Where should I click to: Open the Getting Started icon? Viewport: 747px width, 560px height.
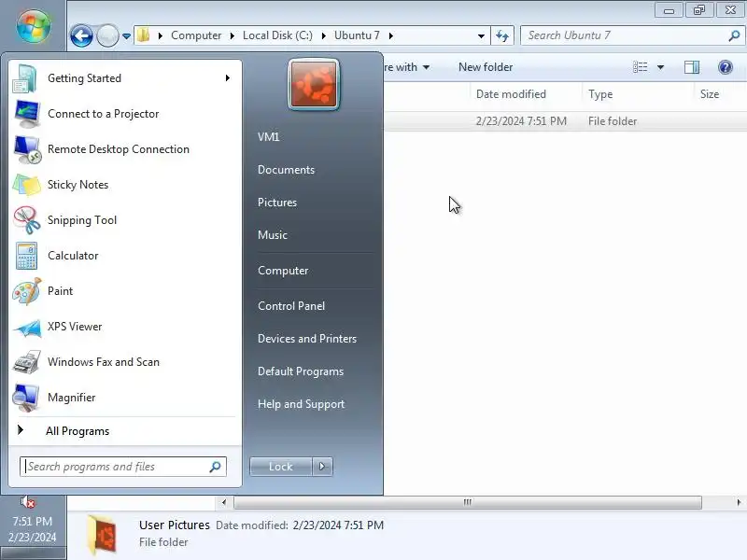26,78
